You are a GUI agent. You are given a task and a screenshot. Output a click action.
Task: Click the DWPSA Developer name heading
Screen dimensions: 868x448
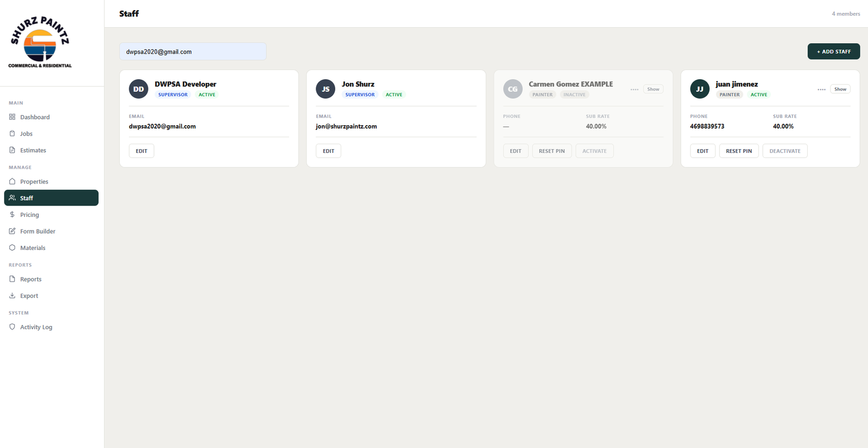click(186, 84)
